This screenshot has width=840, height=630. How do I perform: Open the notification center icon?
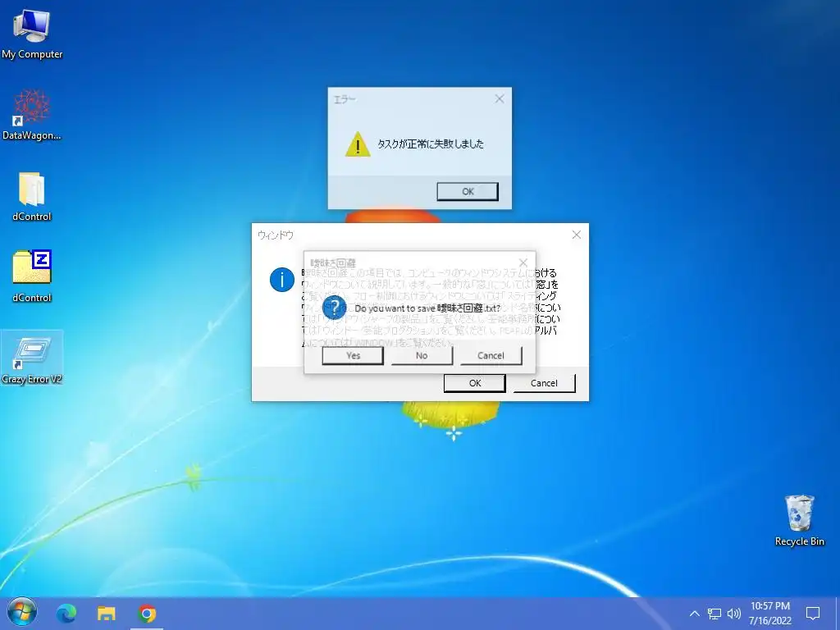pos(813,614)
